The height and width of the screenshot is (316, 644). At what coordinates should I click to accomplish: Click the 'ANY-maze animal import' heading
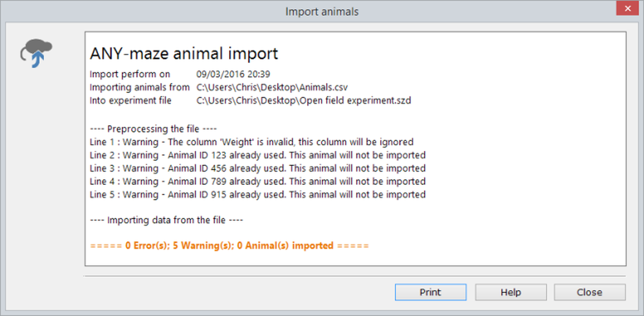tap(184, 54)
